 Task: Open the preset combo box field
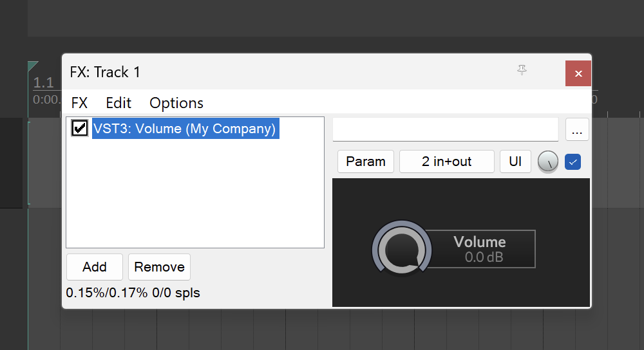tap(445, 129)
